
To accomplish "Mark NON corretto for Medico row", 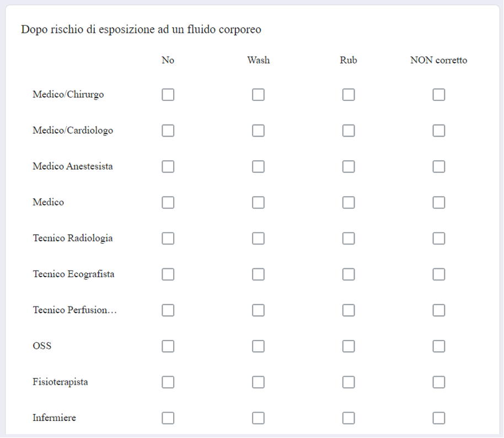I will (439, 203).
